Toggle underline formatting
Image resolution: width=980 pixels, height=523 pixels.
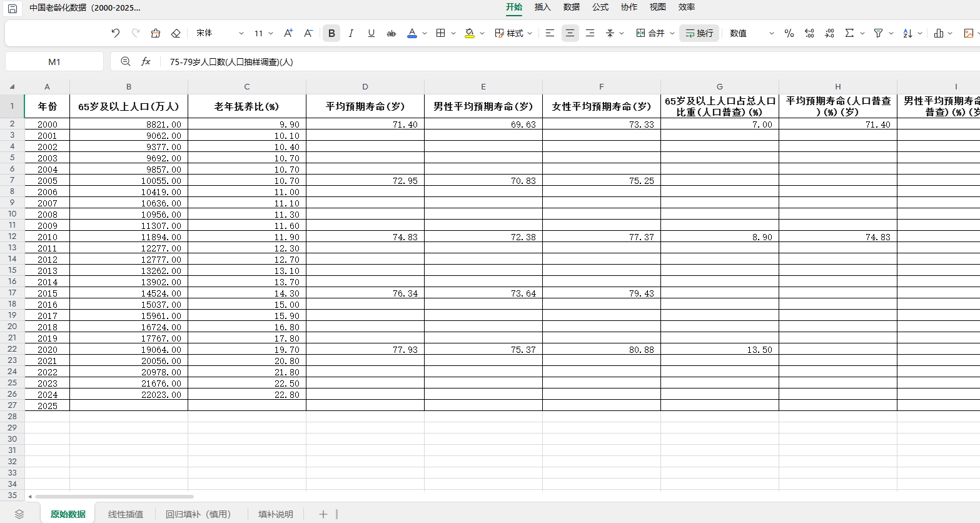[371, 33]
